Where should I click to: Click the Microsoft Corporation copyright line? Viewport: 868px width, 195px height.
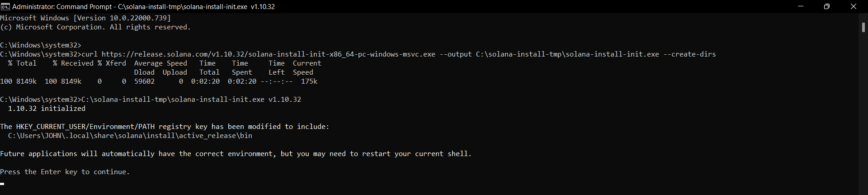point(95,27)
